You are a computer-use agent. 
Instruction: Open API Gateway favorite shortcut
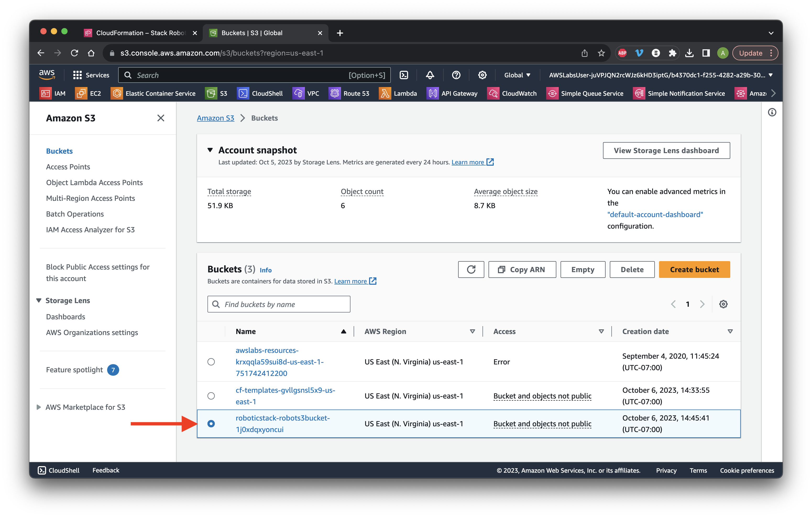click(452, 94)
